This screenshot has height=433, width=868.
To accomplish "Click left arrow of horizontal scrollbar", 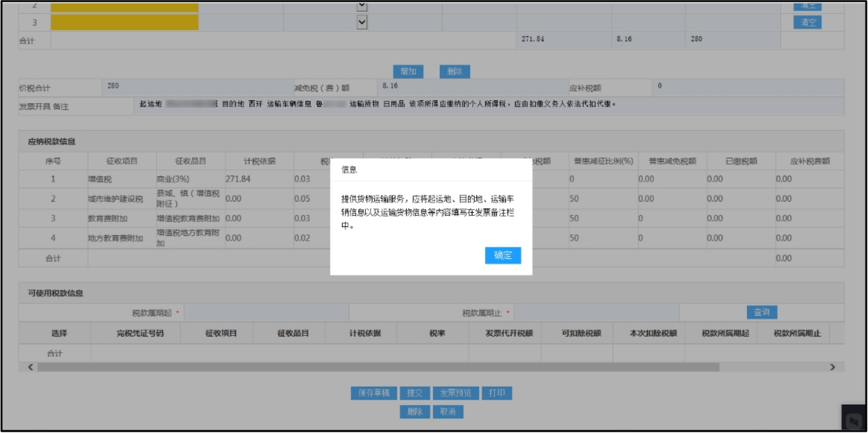I will tap(31, 367).
